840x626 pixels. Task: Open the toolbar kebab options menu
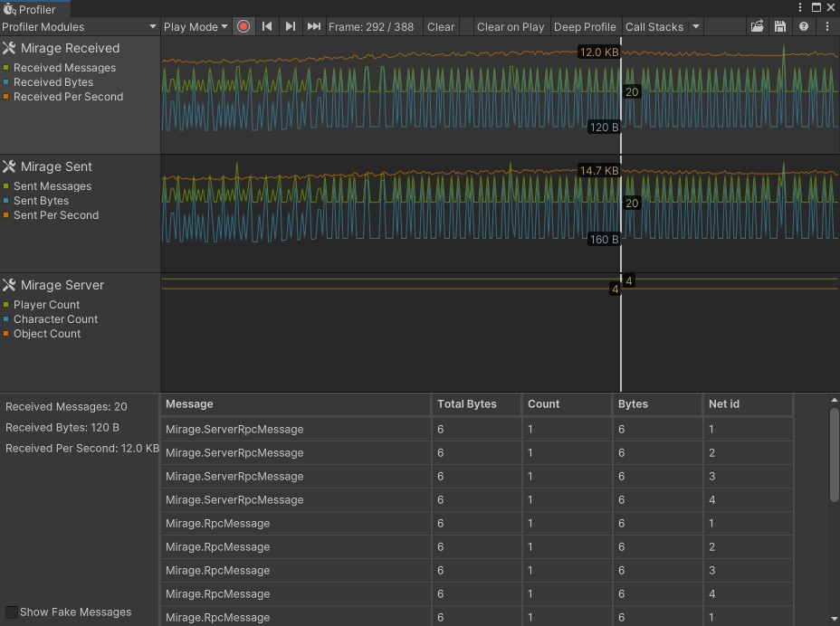pos(827,27)
